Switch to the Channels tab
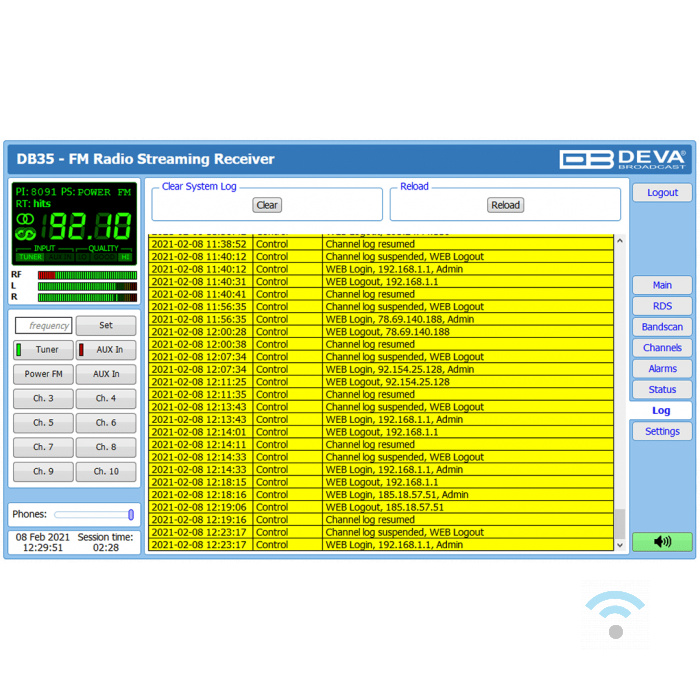This screenshot has width=700, height=700. pyautogui.click(x=662, y=348)
